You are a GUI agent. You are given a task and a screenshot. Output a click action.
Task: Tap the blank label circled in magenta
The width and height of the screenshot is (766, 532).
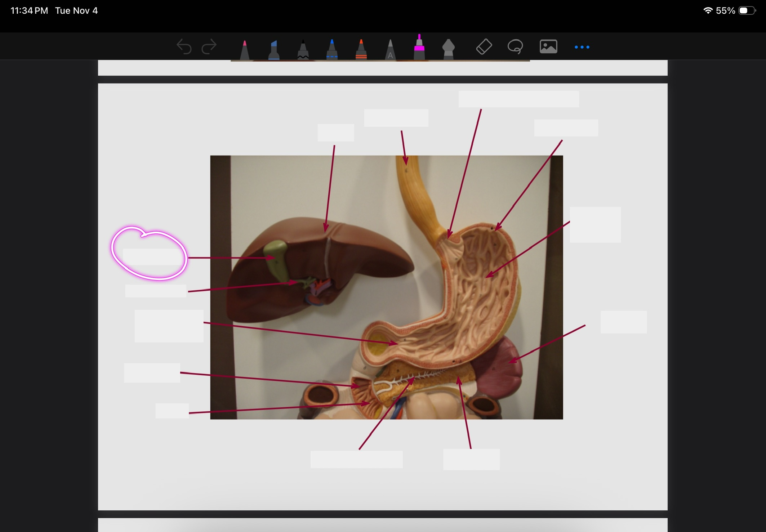152,257
